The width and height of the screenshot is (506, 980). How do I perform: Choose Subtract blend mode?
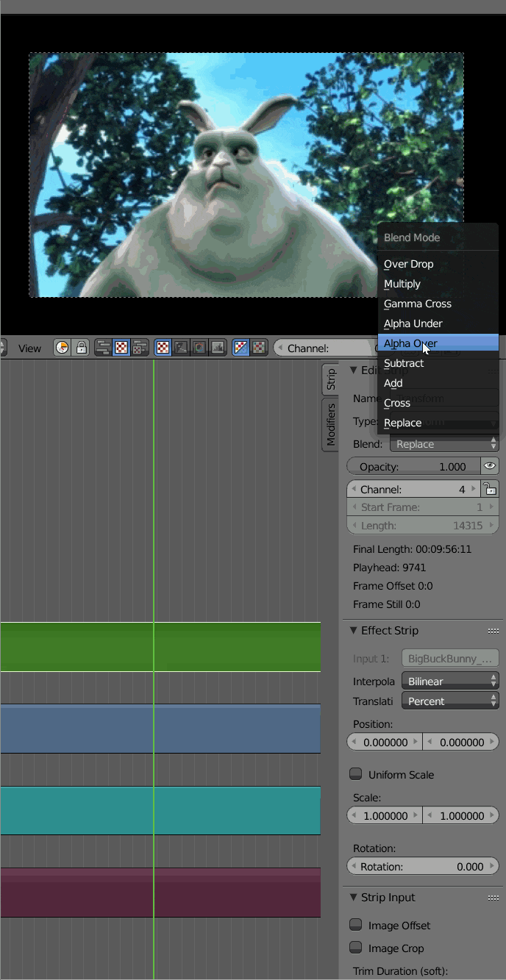[438, 363]
